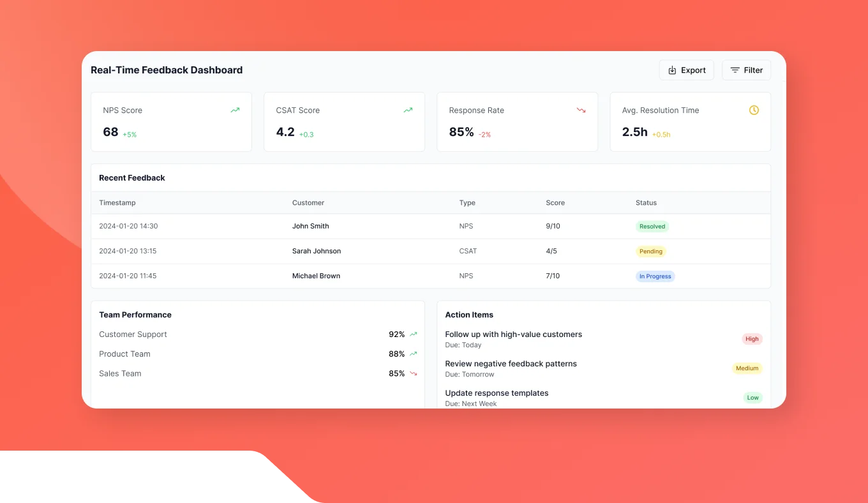The image size is (868, 503).
Task: Click the In Progress status badge
Action: point(655,276)
